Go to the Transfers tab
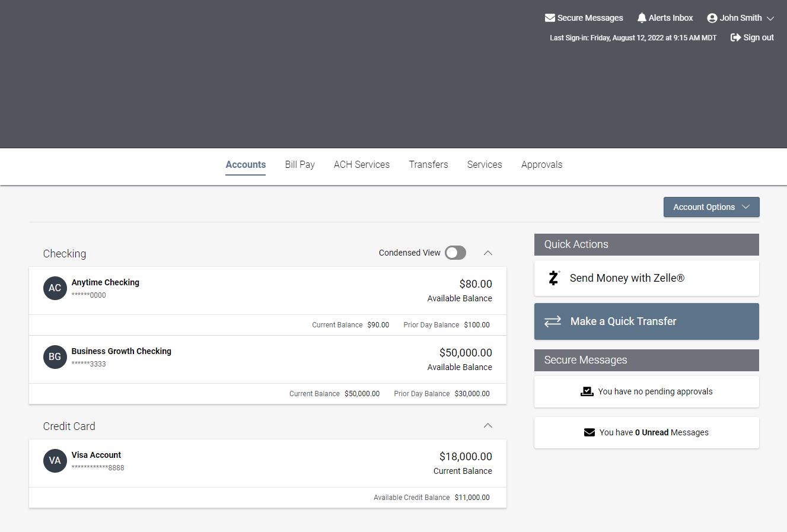This screenshot has height=532, width=787. (428, 165)
